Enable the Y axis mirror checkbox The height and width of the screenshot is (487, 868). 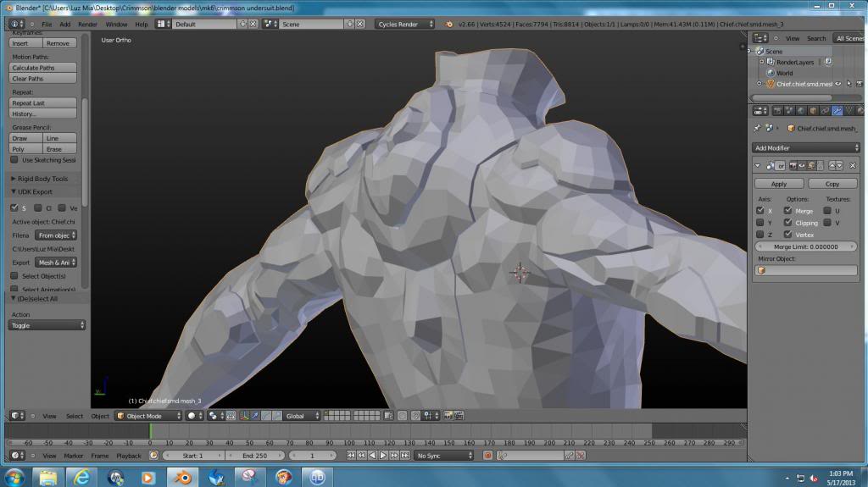pyautogui.click(x=760, y=223)
